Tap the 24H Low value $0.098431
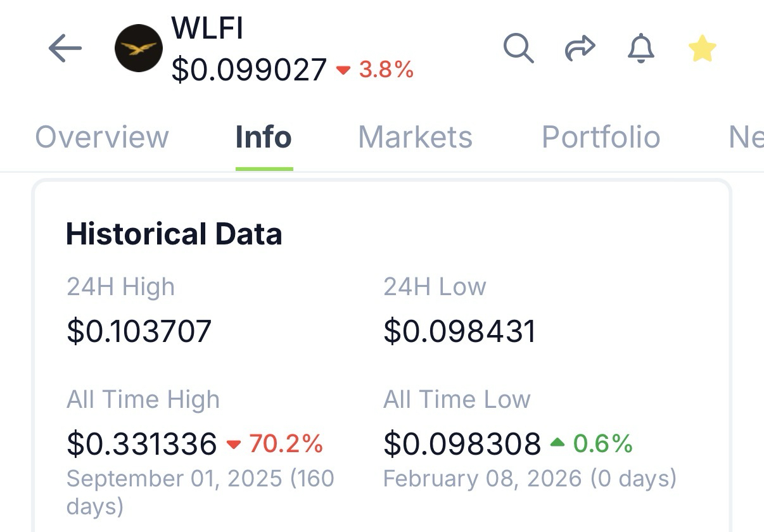 pyautogui.click(x=459, y=331)
